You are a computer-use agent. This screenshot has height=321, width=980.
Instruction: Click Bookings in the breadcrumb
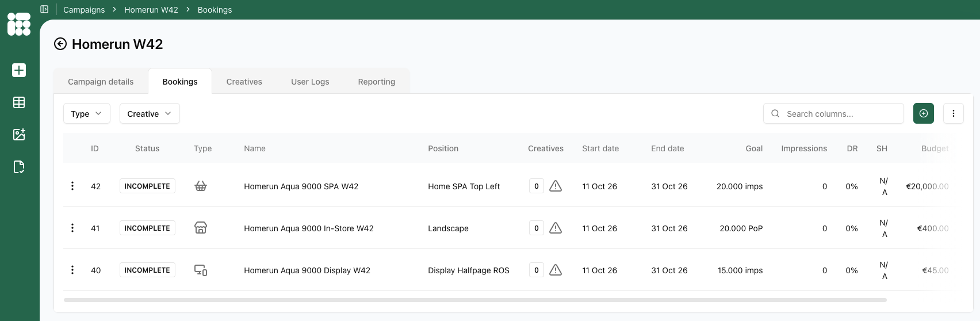215,10
